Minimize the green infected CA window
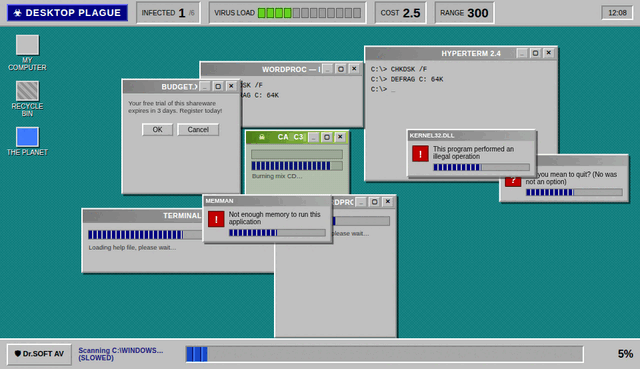This screenshot has height=369, width=640. (313, 137)
